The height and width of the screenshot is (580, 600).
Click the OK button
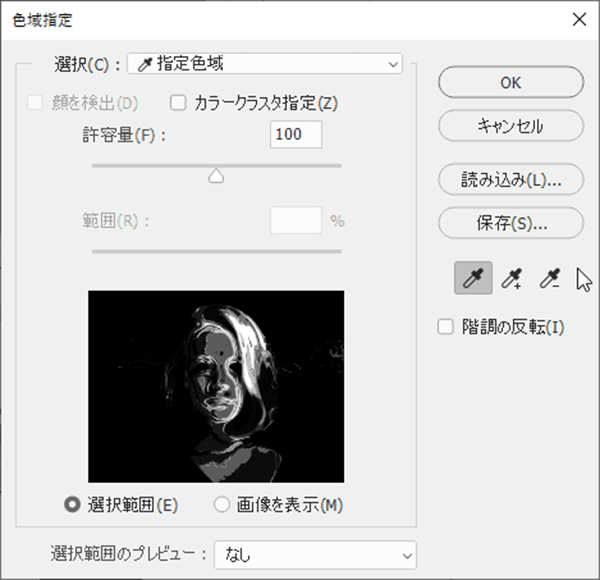click(x=511, y=82)
